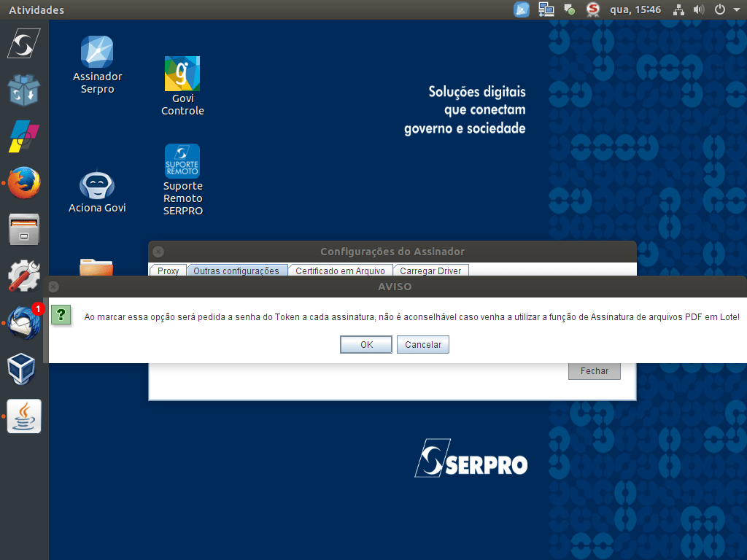Confirm the warning with OK
Screen dimensions: 747x560
(366, 344)
